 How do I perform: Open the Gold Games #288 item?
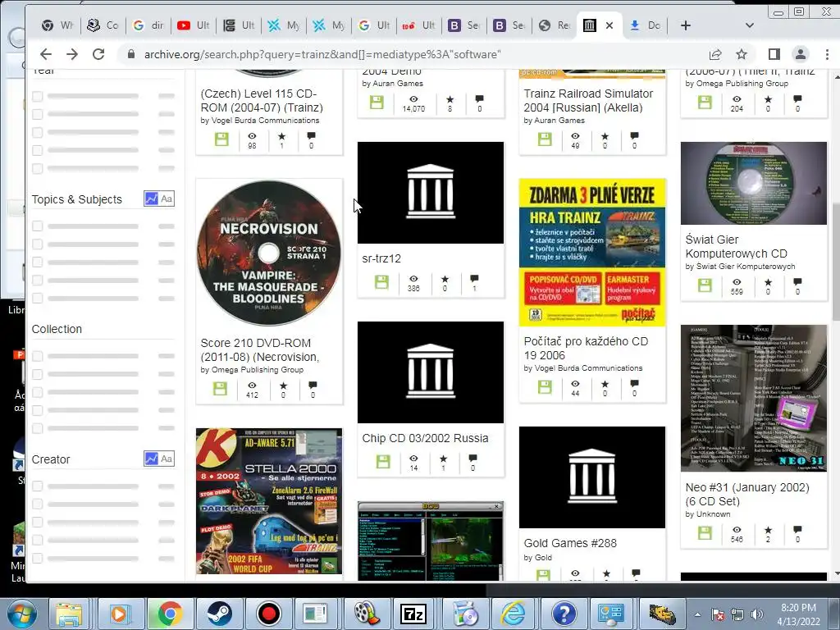(570, 543)
